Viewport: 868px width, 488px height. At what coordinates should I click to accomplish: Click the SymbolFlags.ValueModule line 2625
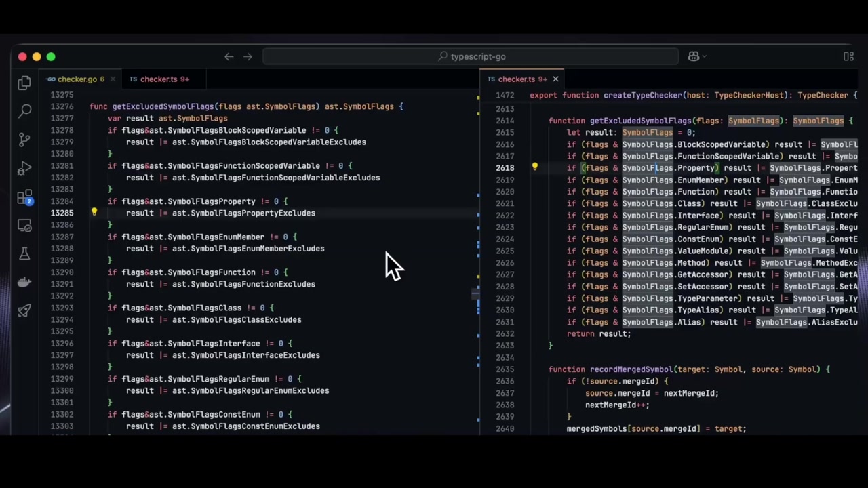pos(712,251)
